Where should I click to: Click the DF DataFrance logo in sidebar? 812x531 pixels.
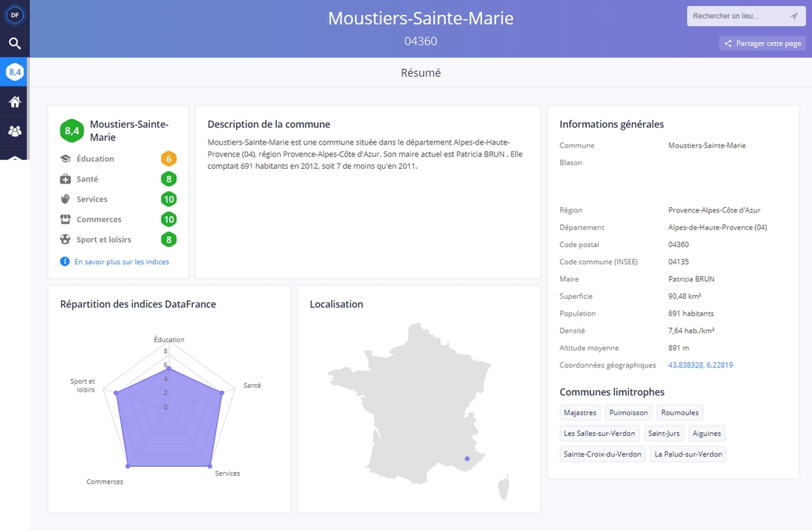tap(15, 15)
